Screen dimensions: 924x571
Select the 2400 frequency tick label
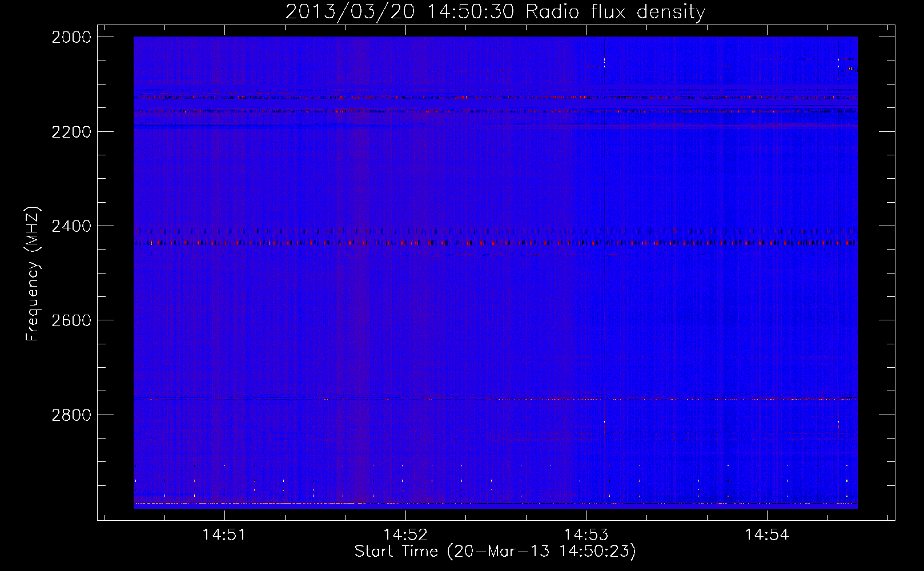tap(71, 226)
